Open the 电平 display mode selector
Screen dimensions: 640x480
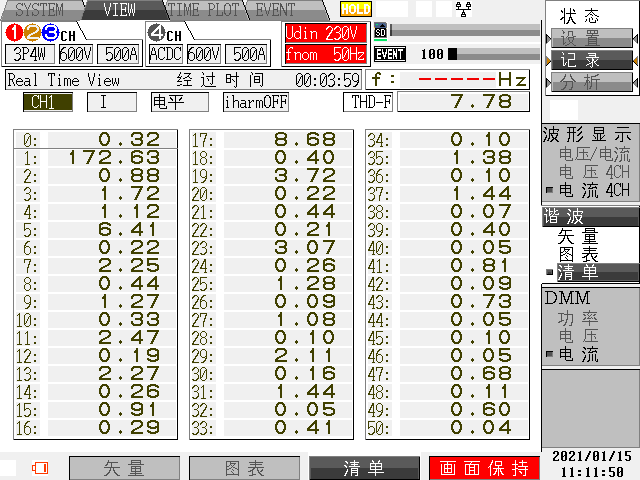tap(180, 102)
